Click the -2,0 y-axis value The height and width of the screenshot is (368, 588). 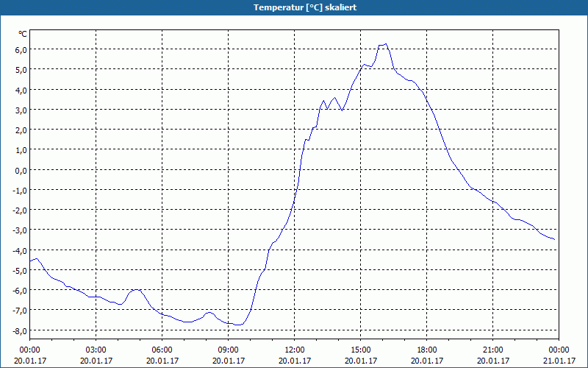[20, 210]
